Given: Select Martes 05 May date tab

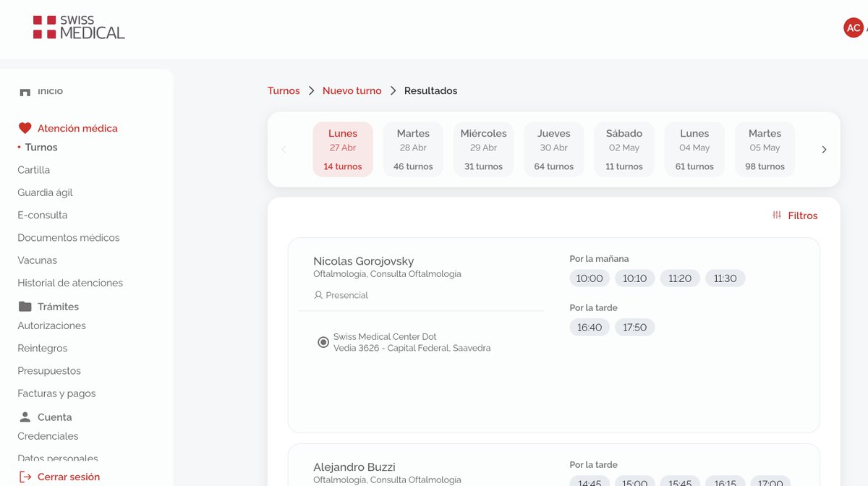Looking at the screenshot, I should click(765, 150).
